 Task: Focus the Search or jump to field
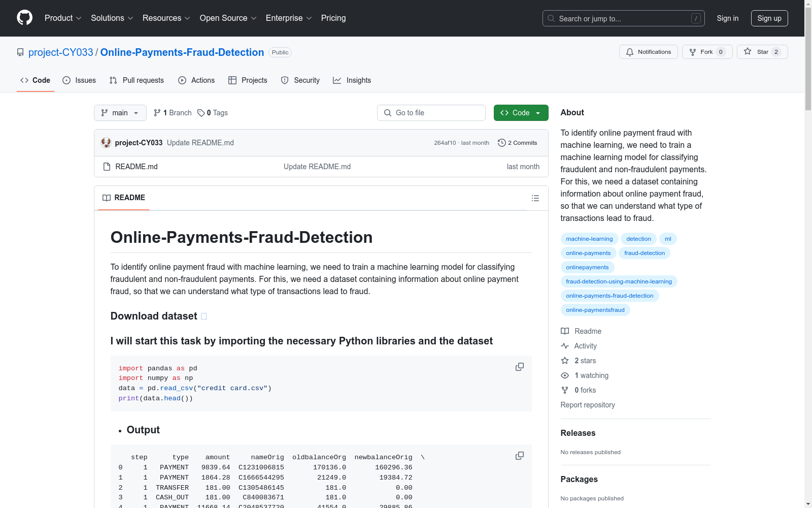pyautogui.click(x=624, y=18)
